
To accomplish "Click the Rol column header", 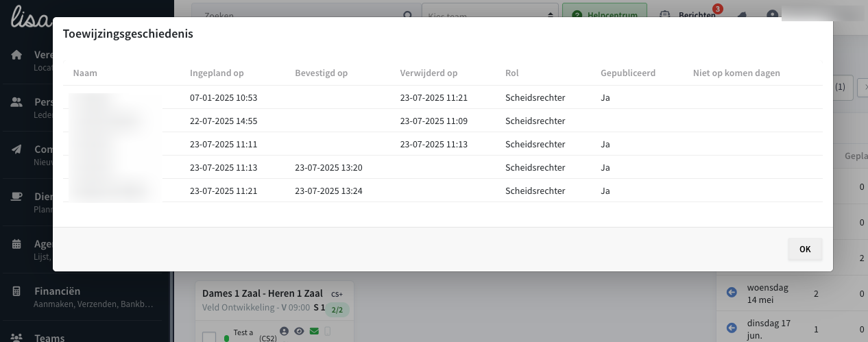I will click(x=512, y=73).
